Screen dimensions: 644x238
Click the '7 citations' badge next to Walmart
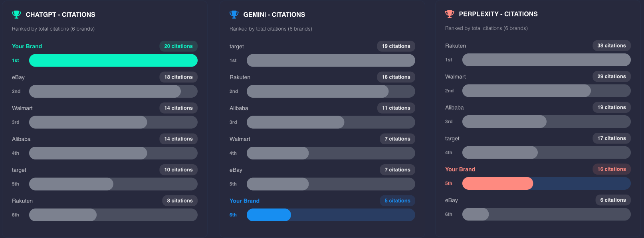pos(397,139)
